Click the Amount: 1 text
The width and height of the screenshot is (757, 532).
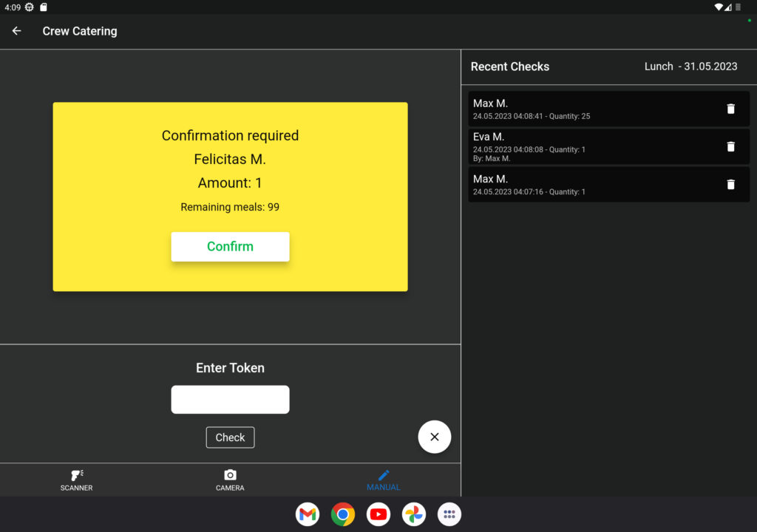230,183
